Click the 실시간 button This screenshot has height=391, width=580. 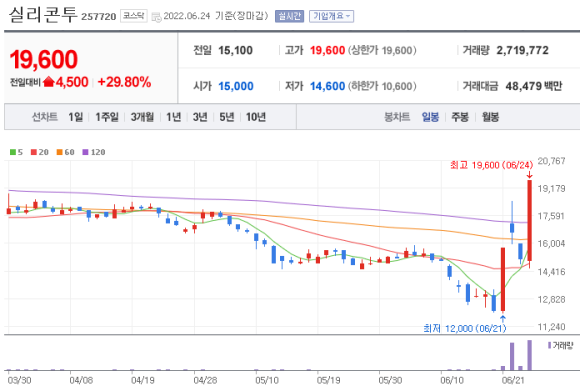pyautogui.click(x=289, y=16)
